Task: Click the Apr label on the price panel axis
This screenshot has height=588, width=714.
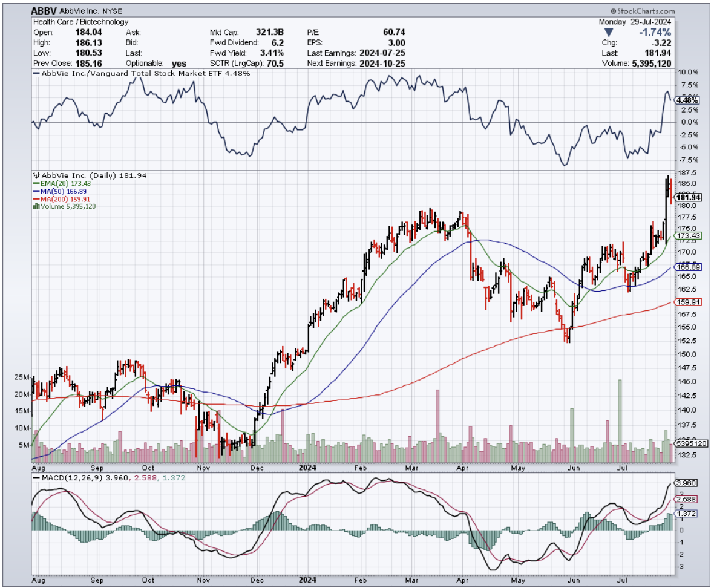Action: tap(464, 467)
